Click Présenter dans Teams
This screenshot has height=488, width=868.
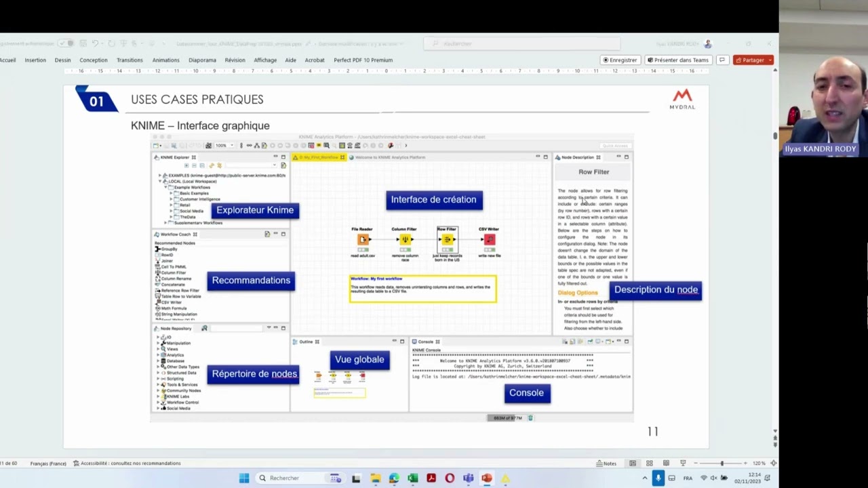click(x=678, y=60)
